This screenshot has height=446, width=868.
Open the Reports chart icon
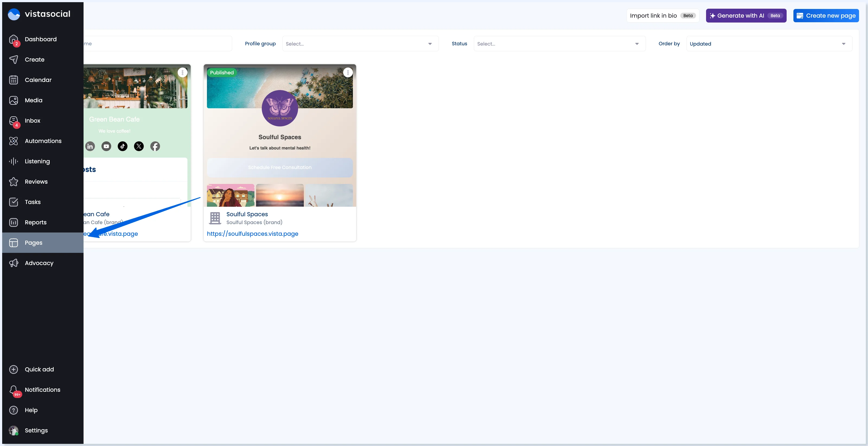[x=14, y=222]
